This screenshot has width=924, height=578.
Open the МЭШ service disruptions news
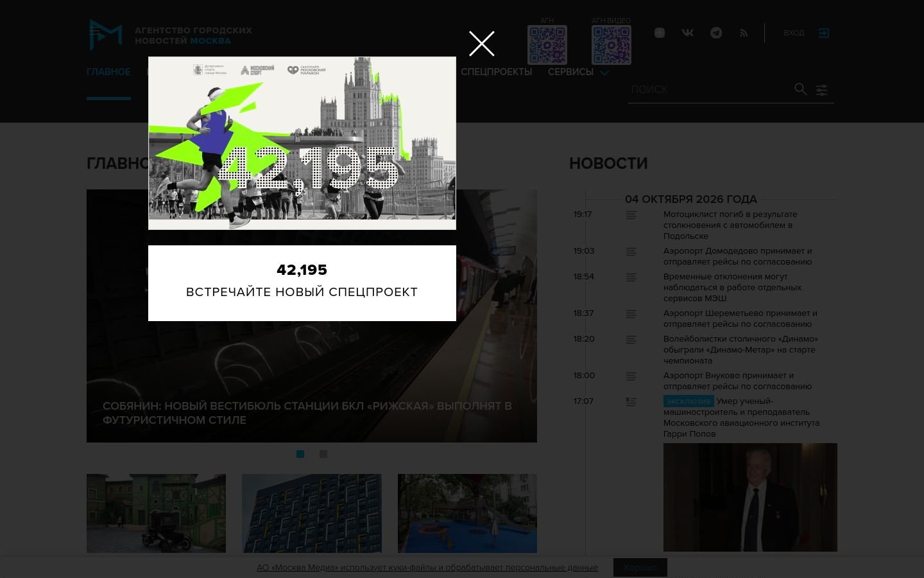pyautogui.click(x=732, y=287)
